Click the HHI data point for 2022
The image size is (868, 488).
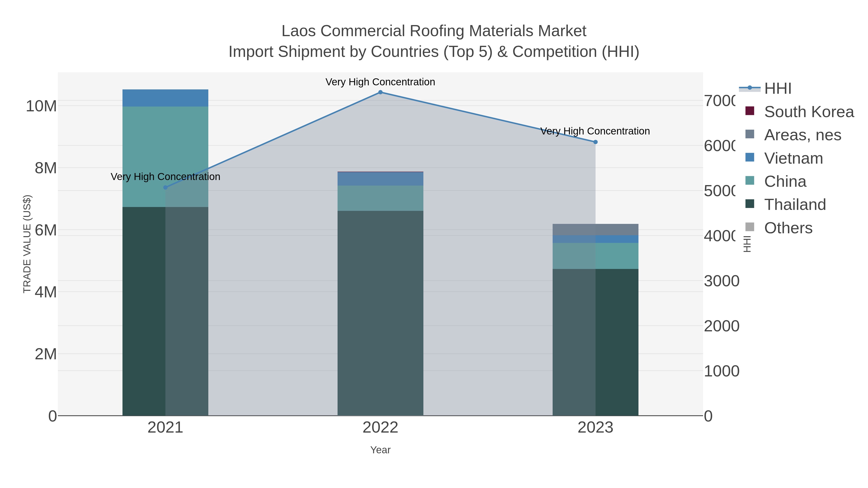[380, 92]
